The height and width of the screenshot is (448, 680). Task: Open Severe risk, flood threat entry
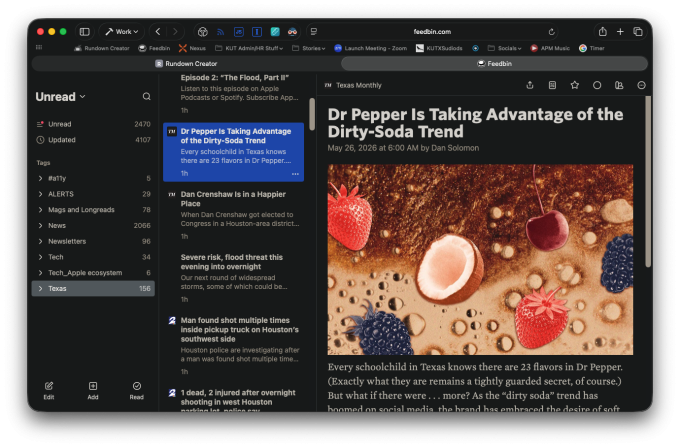pos(233,278)
